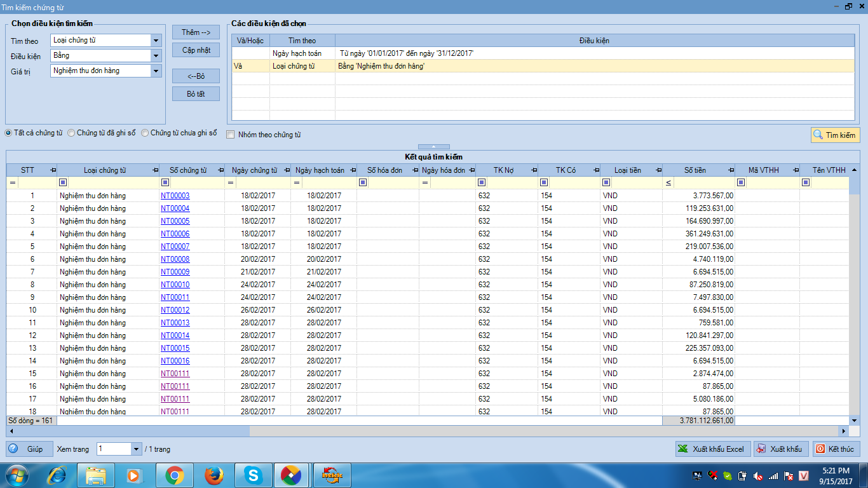Open Windows Explorer from taskbar
The height and width of the screenshot is (488, 868).
(x=96, y=475)
